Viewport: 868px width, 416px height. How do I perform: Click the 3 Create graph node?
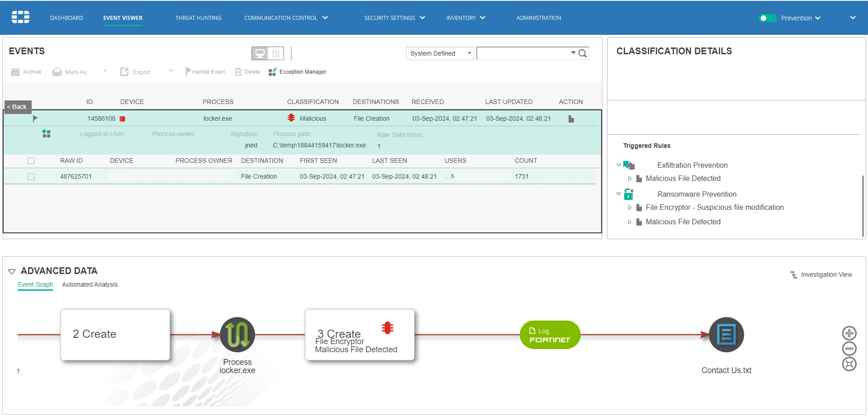[x=360, y=335]
